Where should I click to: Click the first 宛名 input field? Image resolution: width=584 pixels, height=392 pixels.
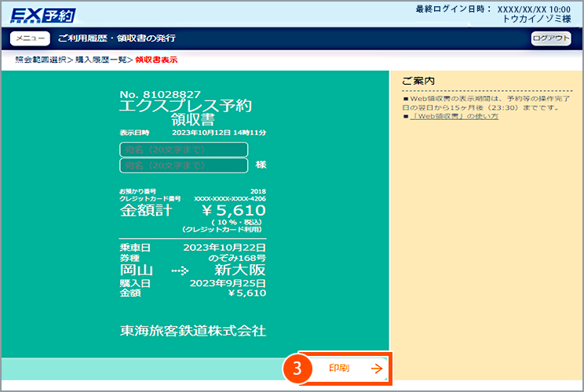(x=184, y=150)
